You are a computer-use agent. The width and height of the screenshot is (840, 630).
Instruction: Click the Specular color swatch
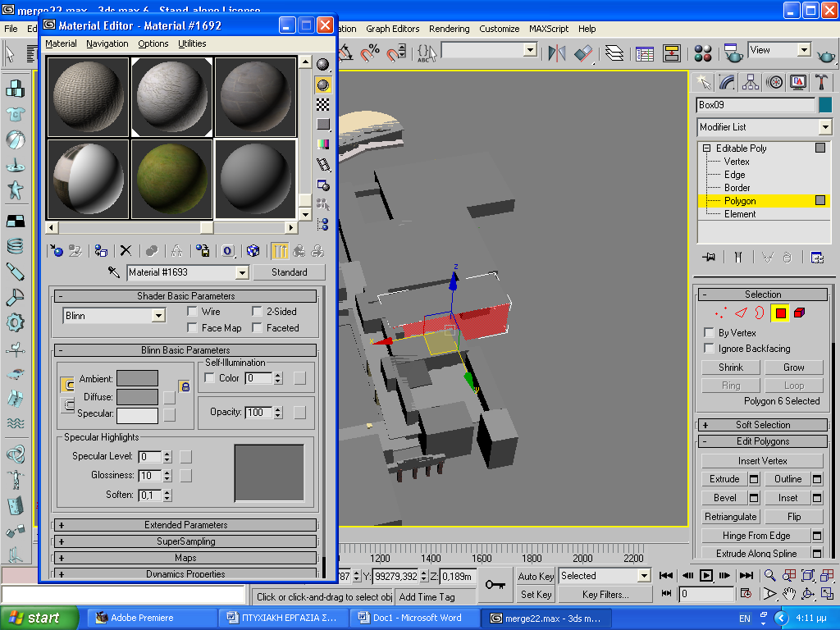tap(137, 416)
